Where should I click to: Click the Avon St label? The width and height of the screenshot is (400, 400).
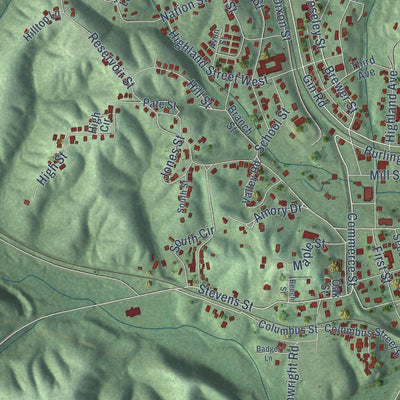pyautogui.click(x=219, y=39)
